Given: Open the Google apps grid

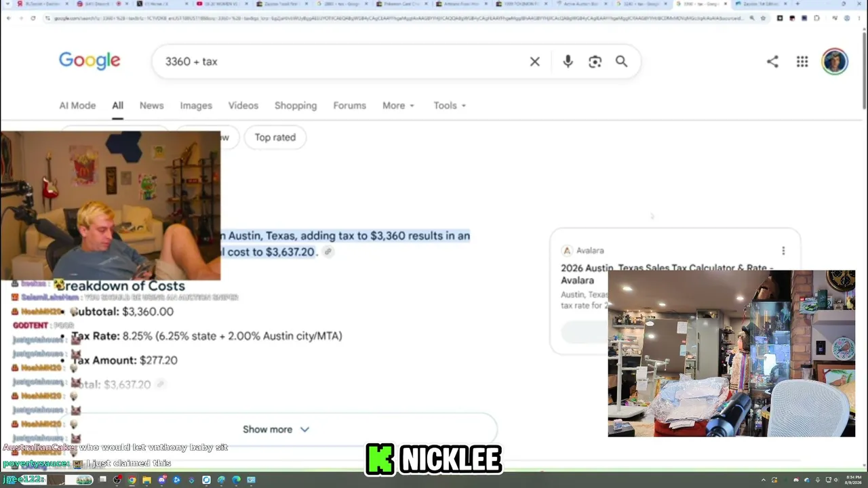Looking at the screenshot, I should click(x=802, y=62).
